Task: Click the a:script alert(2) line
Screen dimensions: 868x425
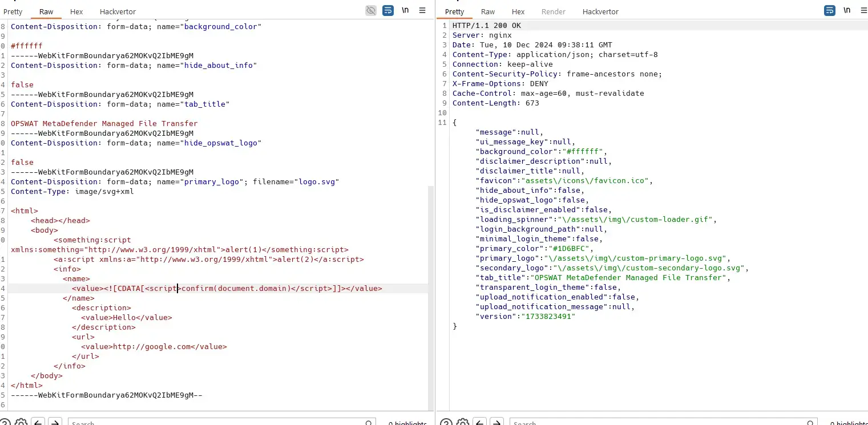Action: (209, 259)
